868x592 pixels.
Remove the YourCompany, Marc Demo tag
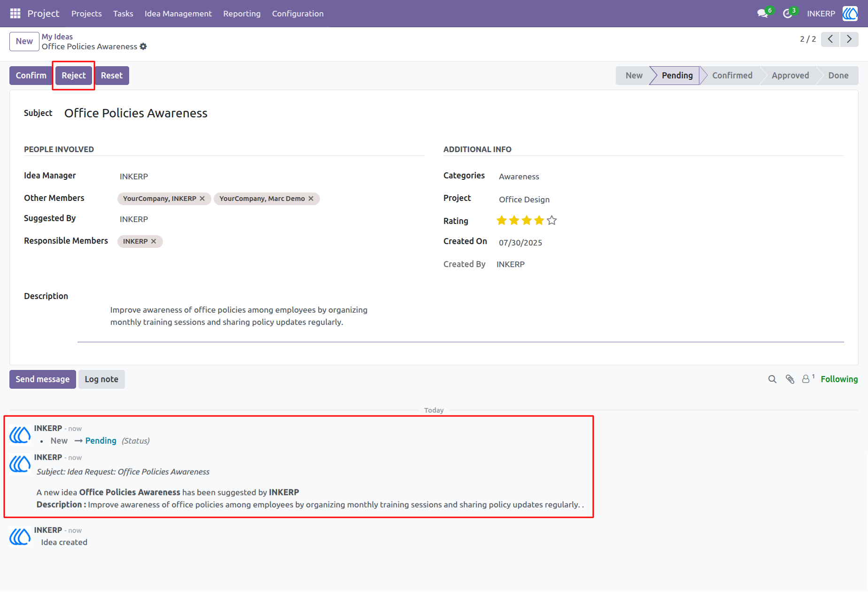click(x=311, y=199)
